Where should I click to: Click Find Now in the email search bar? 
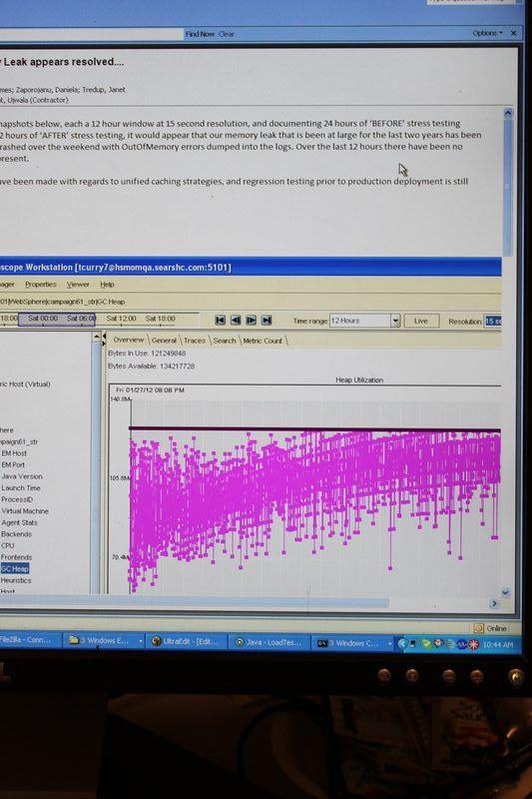click(x=200, y=34)
